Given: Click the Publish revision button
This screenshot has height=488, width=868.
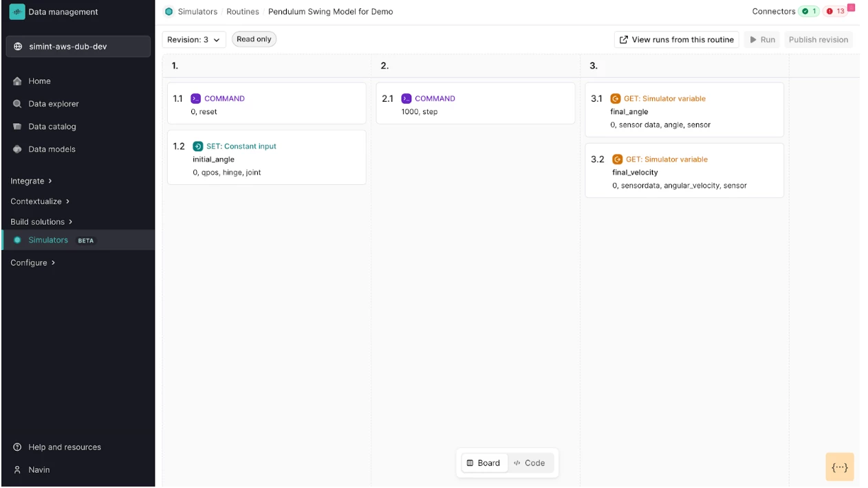Looking at the screenshot, I should coord(818,40).
